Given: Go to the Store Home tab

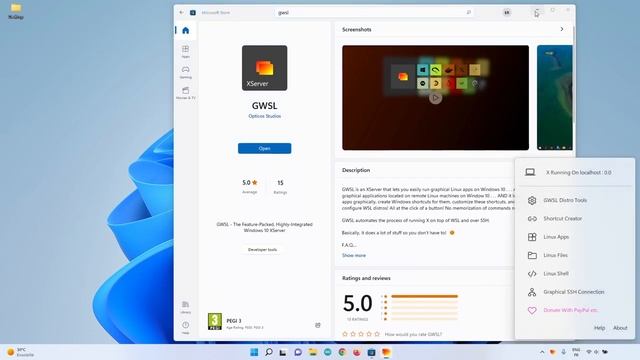Looking at the screenshot, I should [x=185, y=30].
